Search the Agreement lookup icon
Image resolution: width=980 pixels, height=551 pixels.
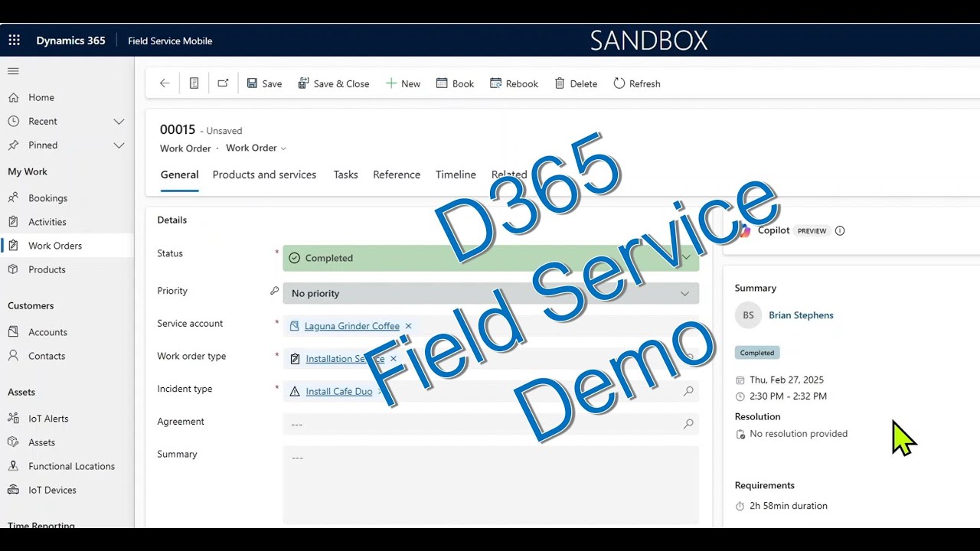tap(688, 423)
